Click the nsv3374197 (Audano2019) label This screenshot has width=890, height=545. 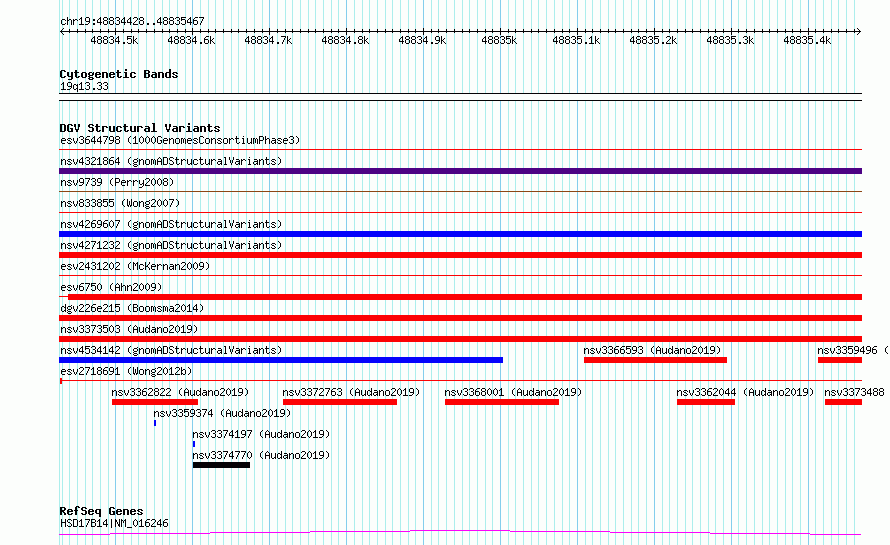point(261,434)
